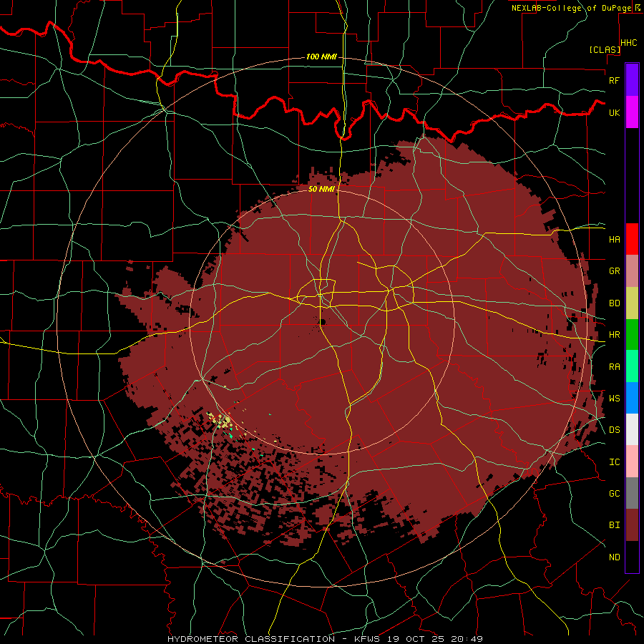The image size is (644, 644).
Task: Click the ND legend label
Action: 614,557
